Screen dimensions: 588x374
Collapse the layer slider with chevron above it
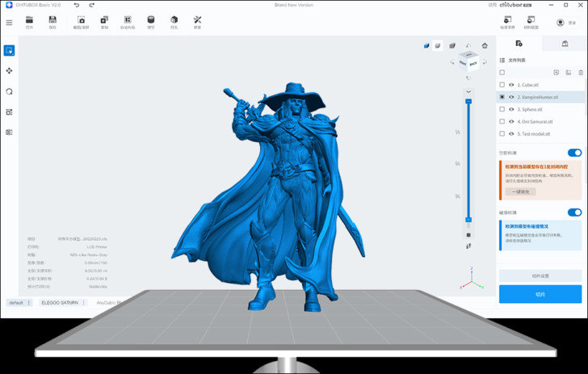(x=468, y=91)
